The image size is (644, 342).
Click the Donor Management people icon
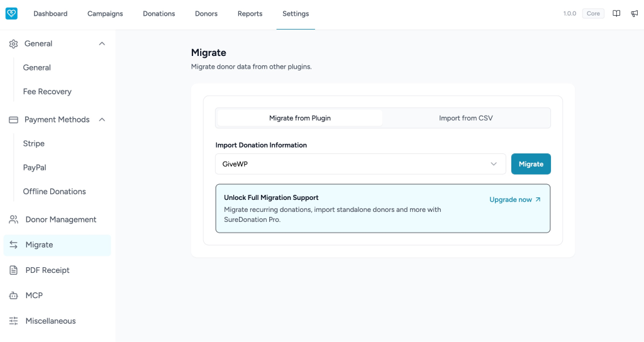coord(14,219)
